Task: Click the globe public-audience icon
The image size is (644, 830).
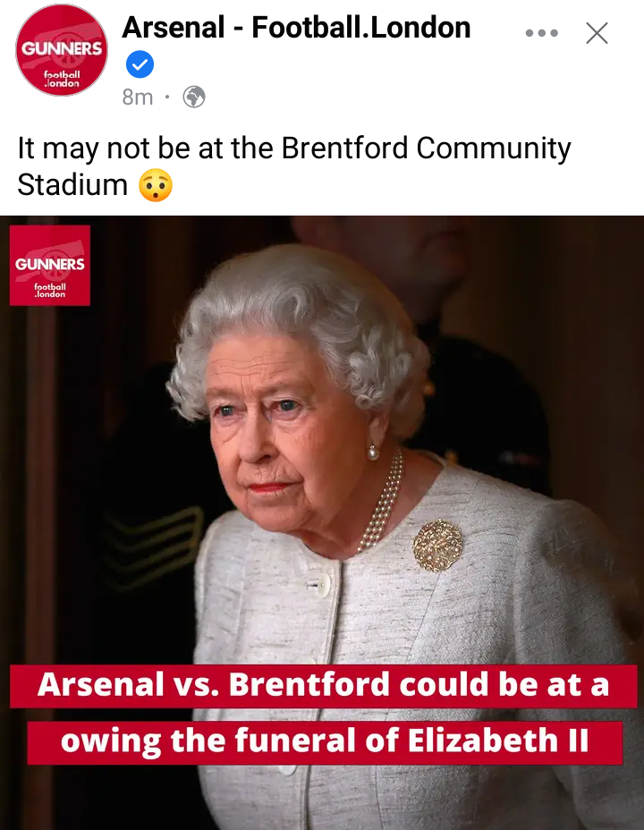Action: point(194,97)
